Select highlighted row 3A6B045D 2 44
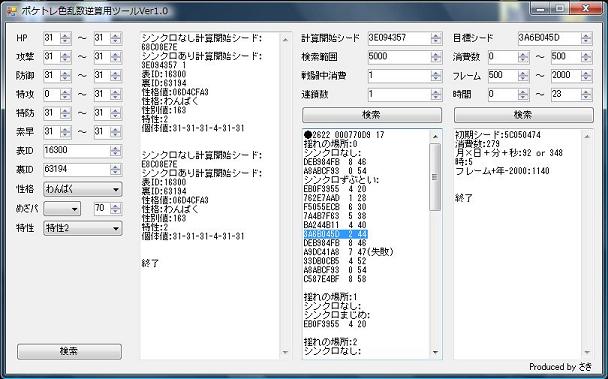Image resolution: width=608 pixels, height=379 pixels. (x=335, y=234)
